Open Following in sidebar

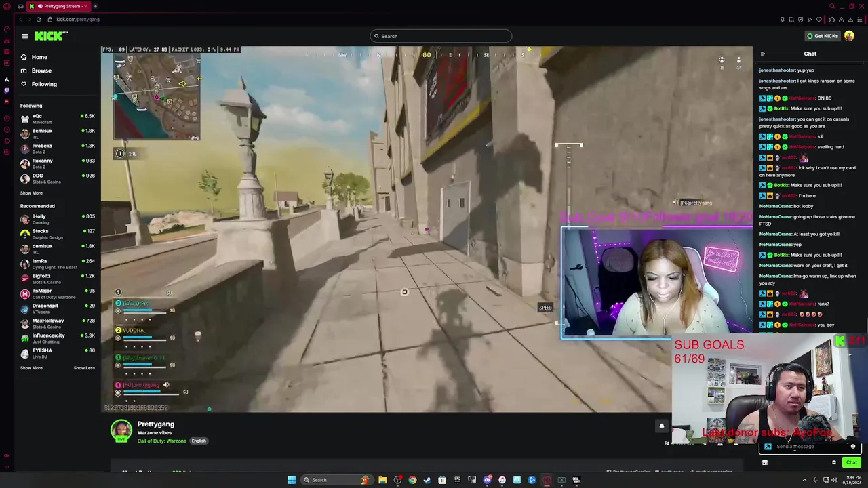tap(44, 84)
